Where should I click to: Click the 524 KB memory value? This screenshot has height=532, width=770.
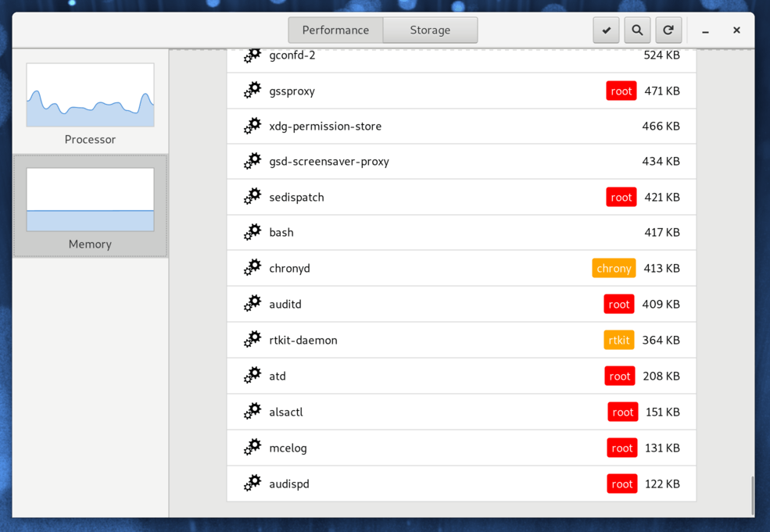pyautogui.click(x=661, y=55)
